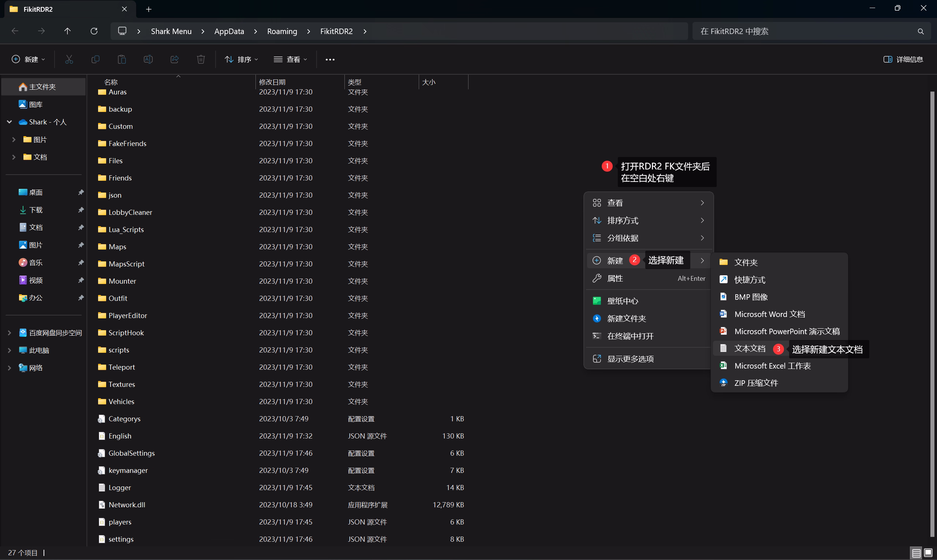
Task: Click the Cut scissors toolbar icon
Action: (69, 59)
